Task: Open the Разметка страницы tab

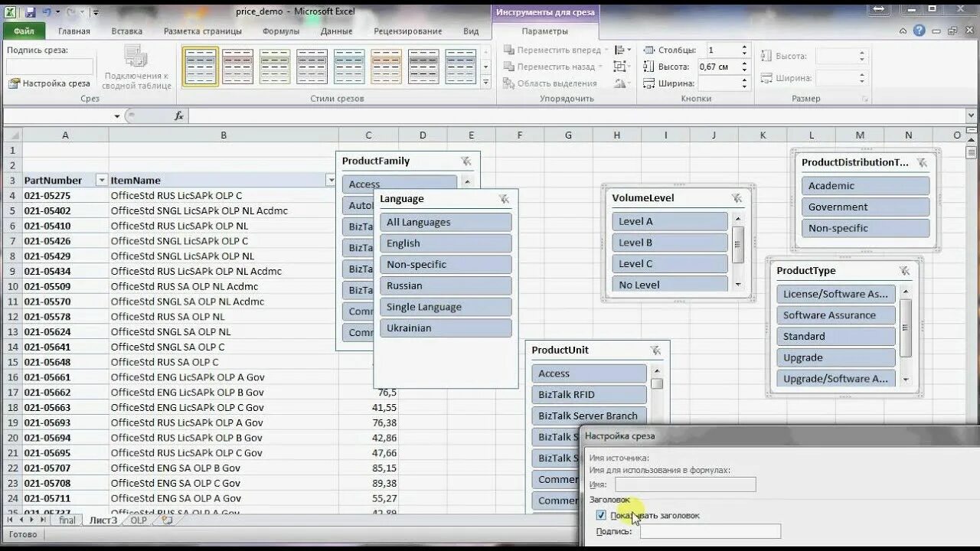Action: (x=203, y=31)
